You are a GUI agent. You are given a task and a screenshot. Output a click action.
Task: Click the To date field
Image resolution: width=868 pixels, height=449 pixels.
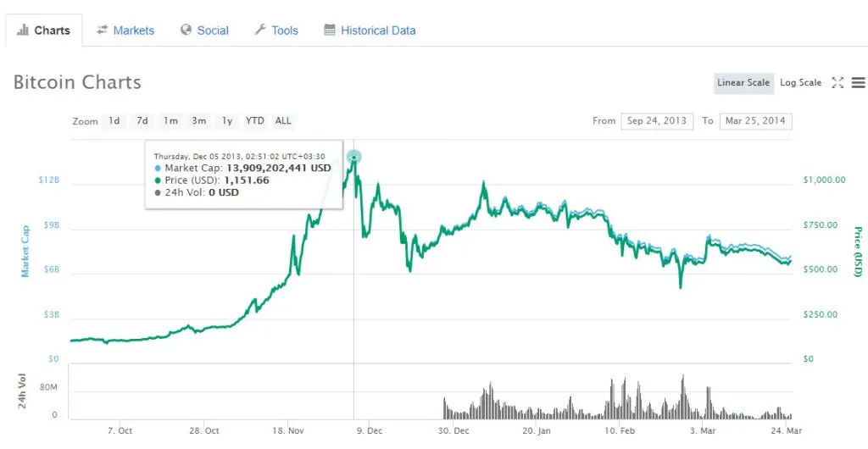(755, 121)
